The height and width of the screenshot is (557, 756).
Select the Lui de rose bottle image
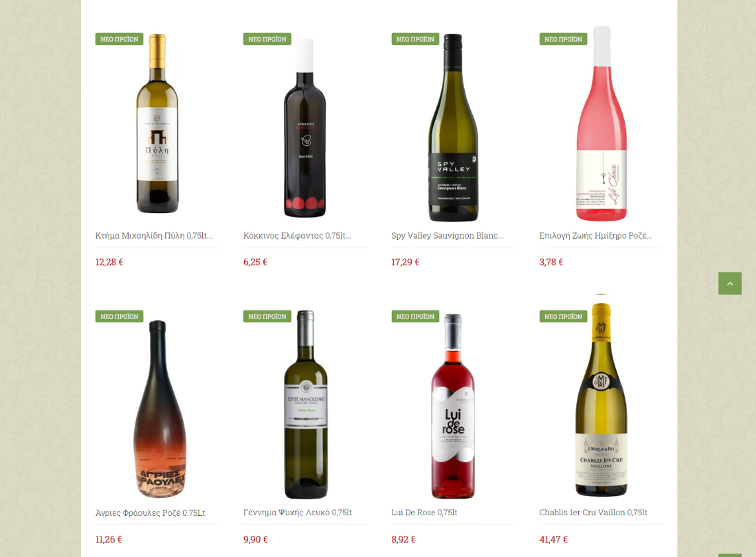453,406
